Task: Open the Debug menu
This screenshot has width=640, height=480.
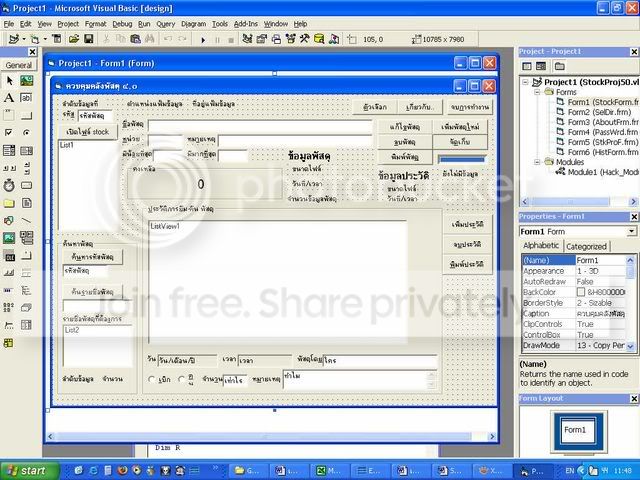Action: 122,24
